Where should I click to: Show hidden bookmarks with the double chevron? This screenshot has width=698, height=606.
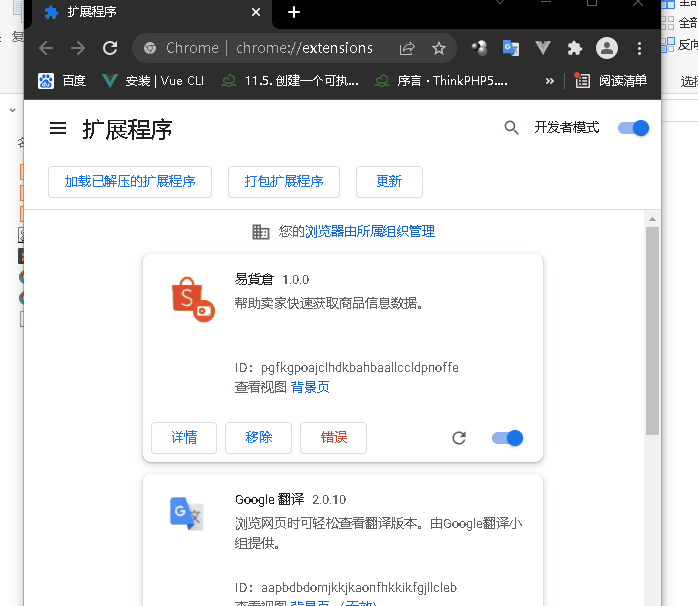pos(550,81)
